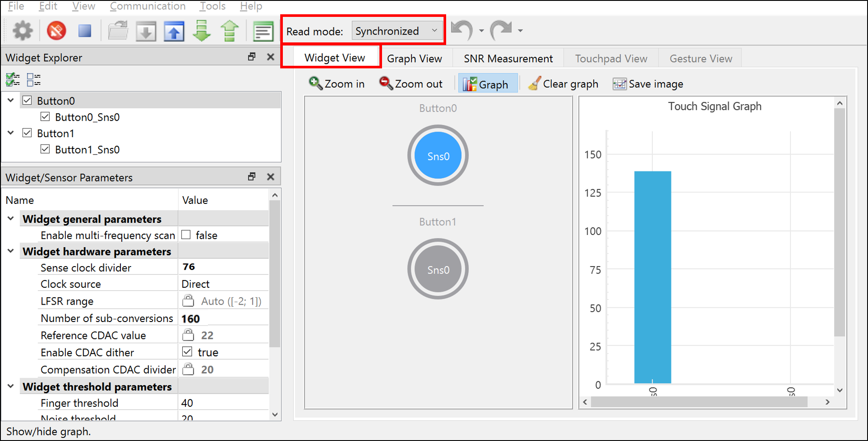868x441 pixels.
Task: Open the Read mode Synchronized combo box
Action: [397, 31]
